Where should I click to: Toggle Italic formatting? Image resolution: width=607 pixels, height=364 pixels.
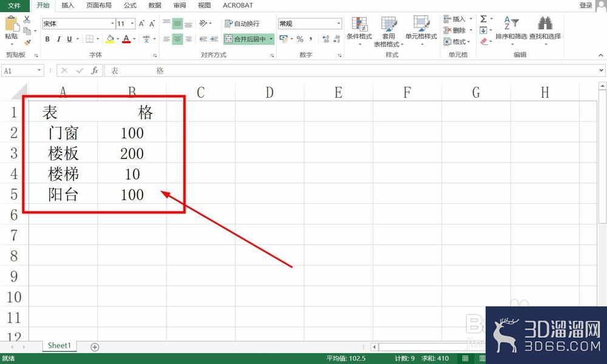(x=58, y=39)
